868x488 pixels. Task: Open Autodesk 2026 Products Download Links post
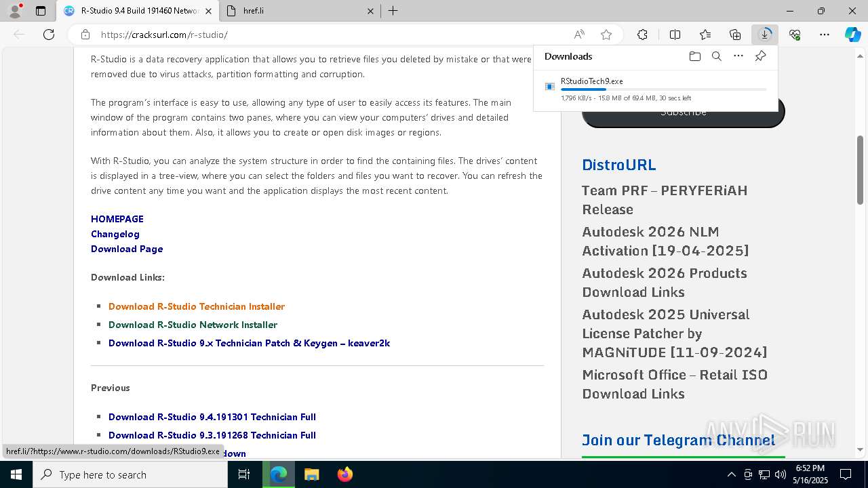click(x=665, y=283)
